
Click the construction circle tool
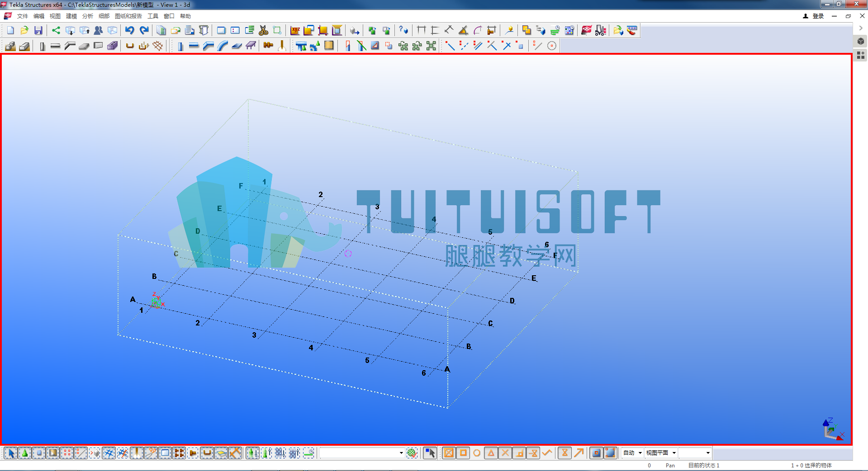tap(552, 46)
